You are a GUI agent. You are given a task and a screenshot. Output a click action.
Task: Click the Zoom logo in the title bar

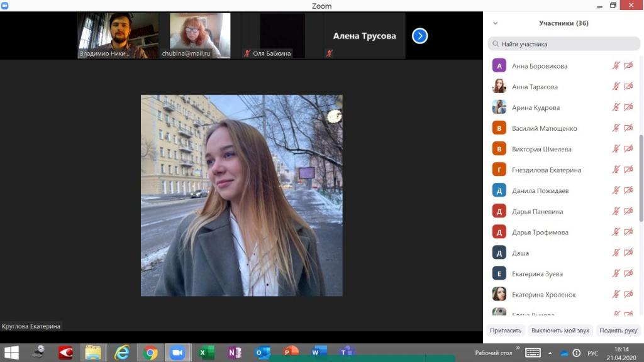pyautogui.click(x=5, y=5)
